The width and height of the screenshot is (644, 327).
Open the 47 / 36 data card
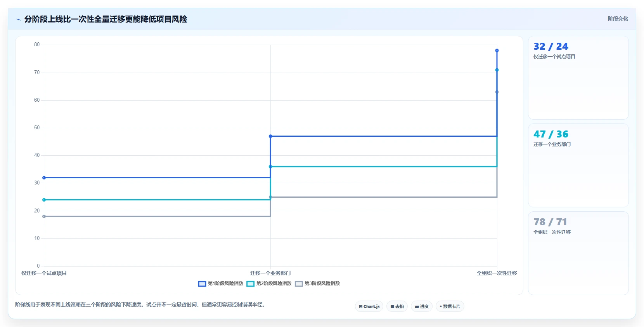point(578,165)
